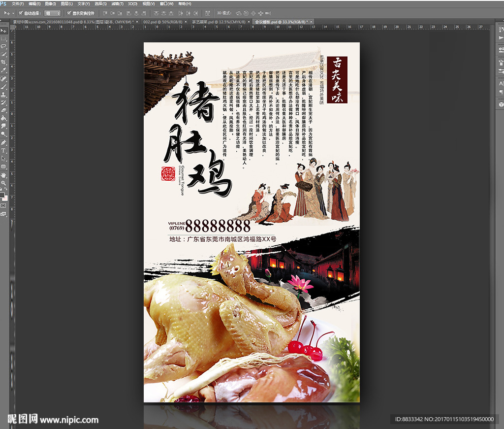Viewport: 504px width, 429px height.
Task: Select the Horizontal Type tool
Action: coord(3,151)
